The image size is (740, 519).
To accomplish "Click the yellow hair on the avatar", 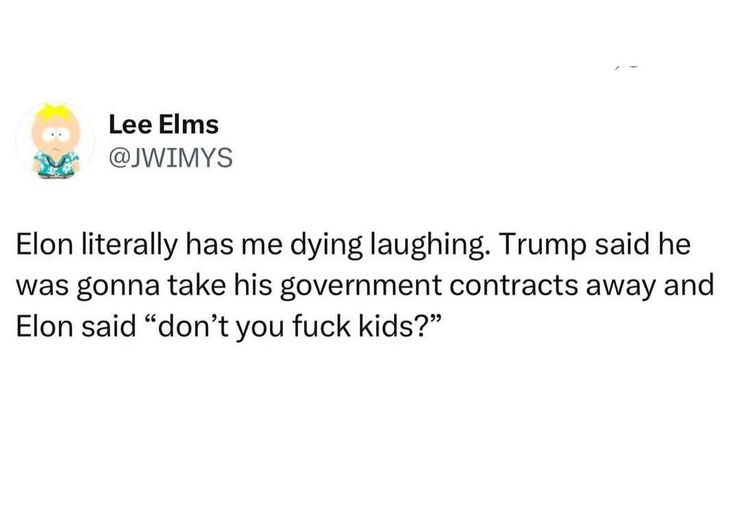I will tap(55, 111).
